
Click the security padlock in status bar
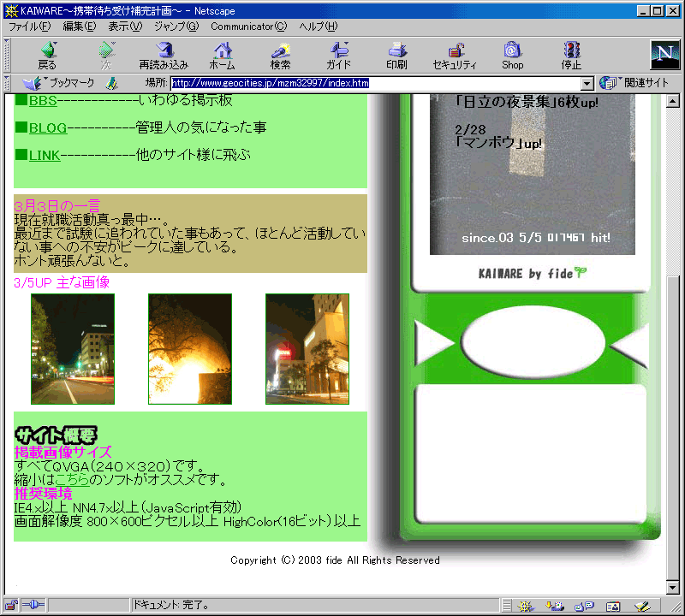[x=11, y=605]
